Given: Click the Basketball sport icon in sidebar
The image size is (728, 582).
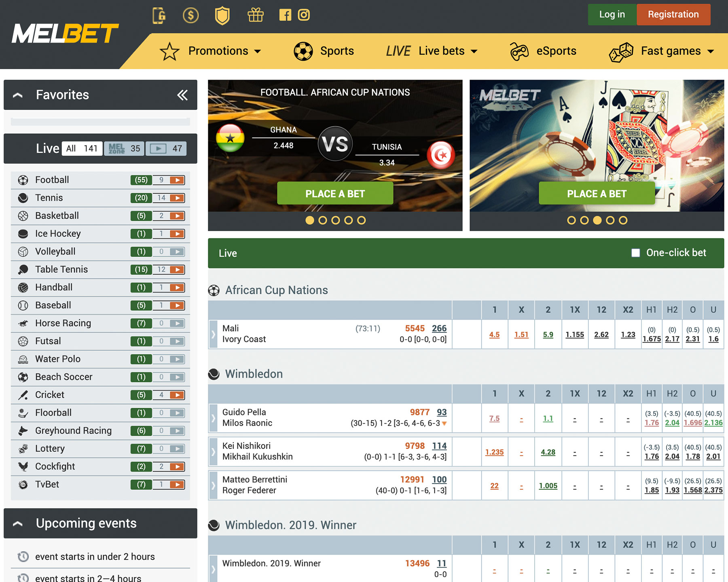Looking at the screenshot, I should point(23,216).
